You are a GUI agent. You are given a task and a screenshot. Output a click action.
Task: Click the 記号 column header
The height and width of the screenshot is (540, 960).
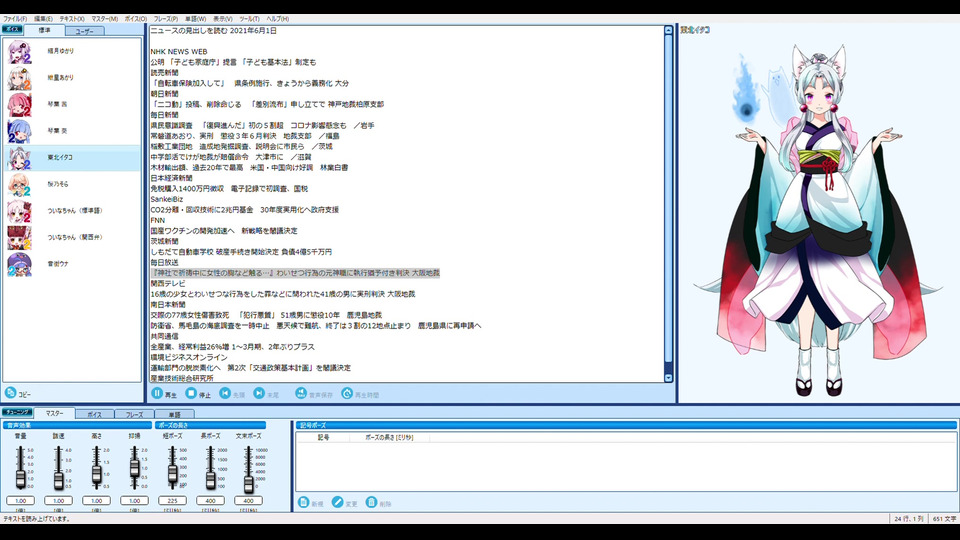(x=323, y=437)
